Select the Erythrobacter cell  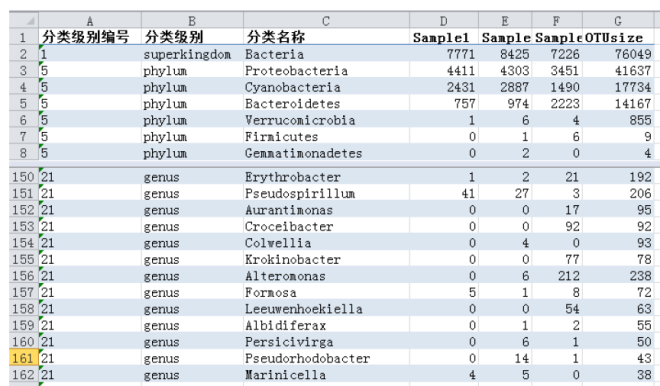326,177
